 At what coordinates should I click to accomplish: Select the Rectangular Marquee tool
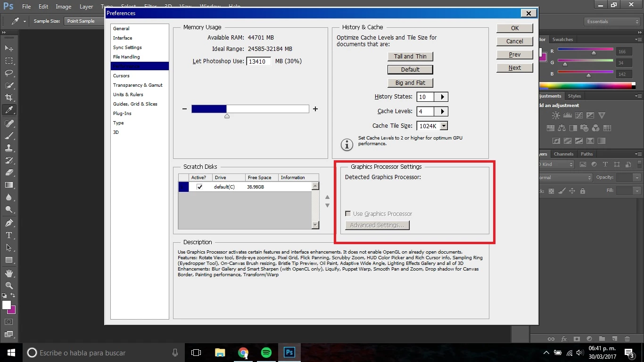click(x=9, y=61)
